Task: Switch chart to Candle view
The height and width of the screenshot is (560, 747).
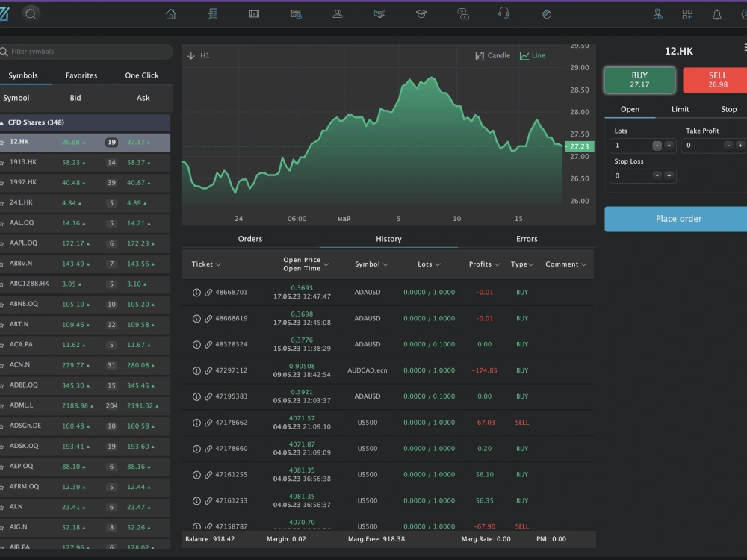Action: [492, 56]
